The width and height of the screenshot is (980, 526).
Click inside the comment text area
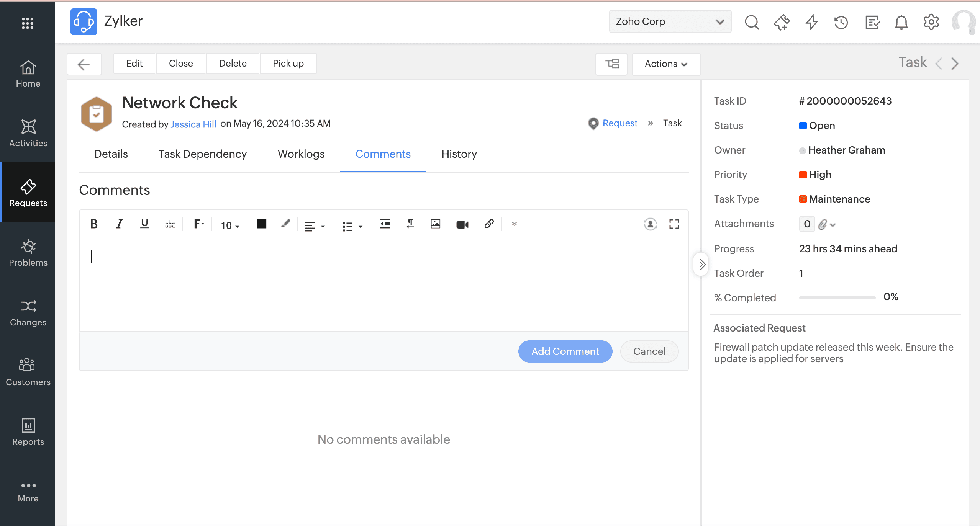pos(383,284)
